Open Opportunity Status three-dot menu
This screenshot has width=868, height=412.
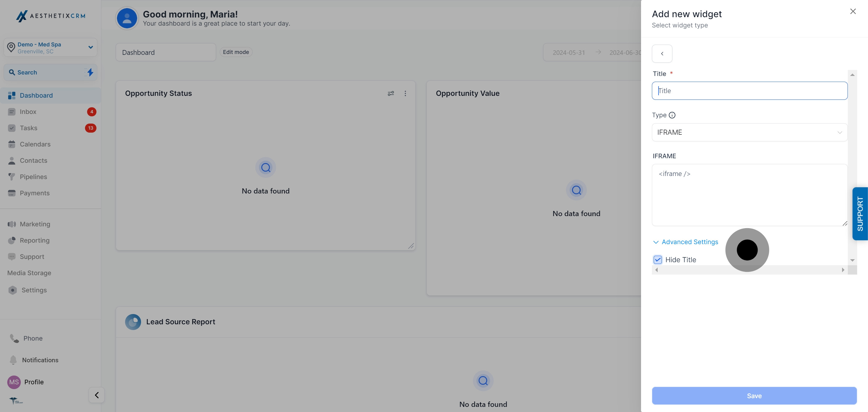tap(405, 93)
